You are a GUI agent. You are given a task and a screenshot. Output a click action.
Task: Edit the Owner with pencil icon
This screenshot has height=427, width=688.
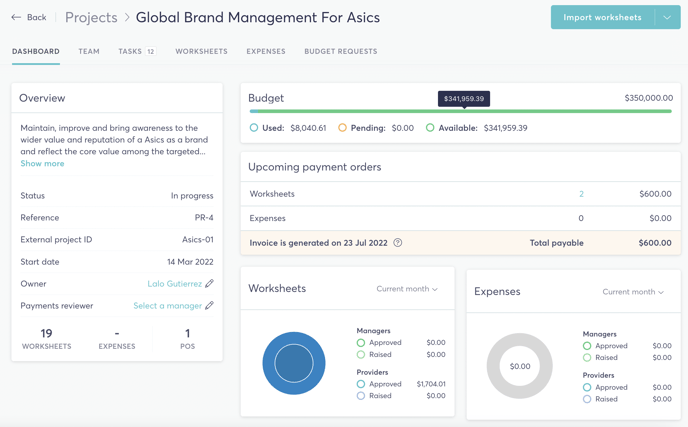[x=210, y=283]
